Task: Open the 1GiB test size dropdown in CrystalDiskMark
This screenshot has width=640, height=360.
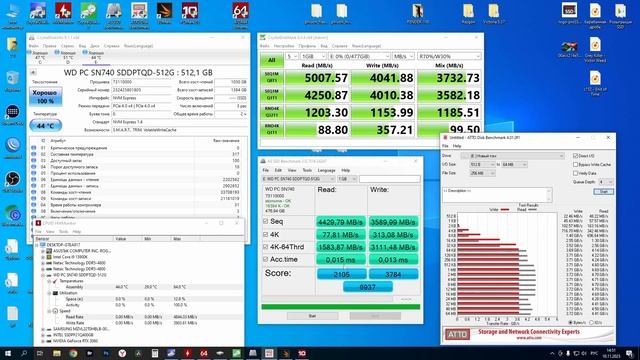Action: pos(313,56)
